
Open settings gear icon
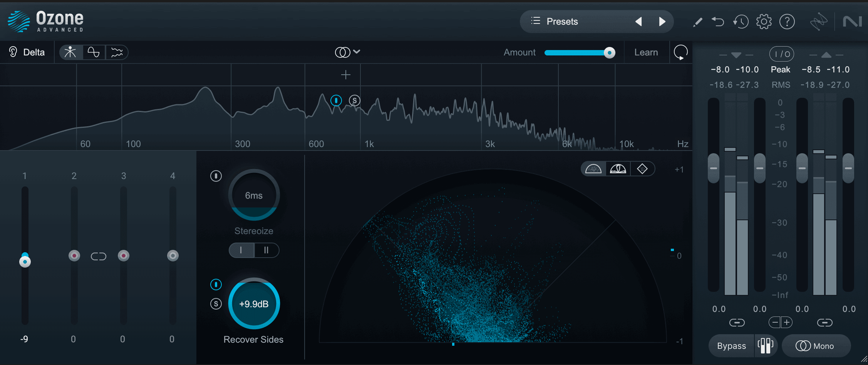(764, 22)
